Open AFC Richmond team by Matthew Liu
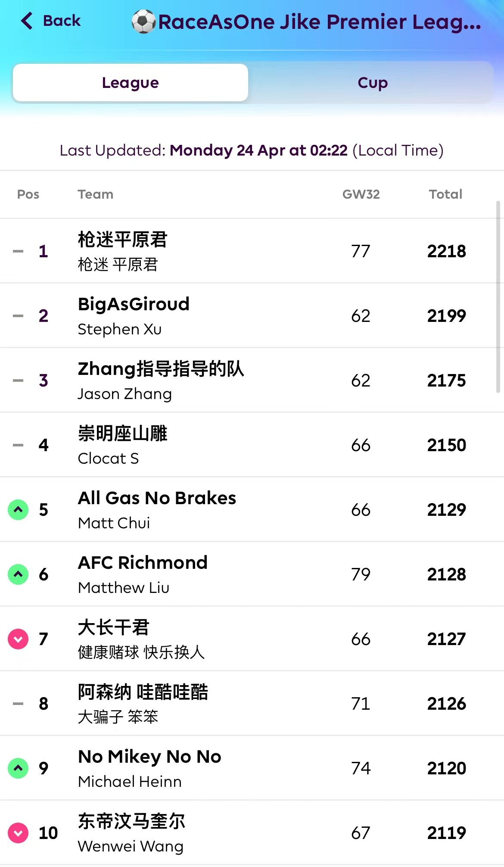 coord(143,563)
